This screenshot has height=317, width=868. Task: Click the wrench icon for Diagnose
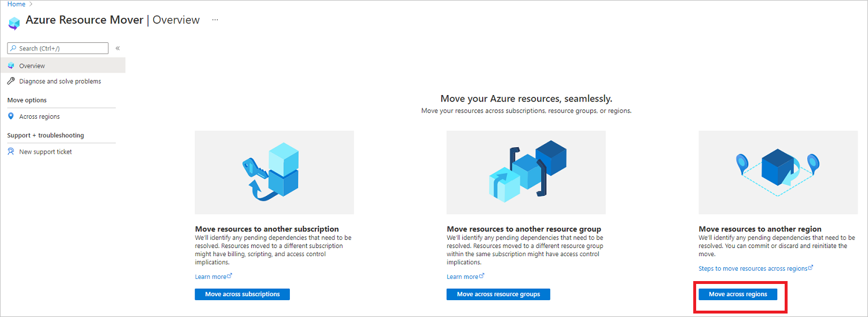click(x=11, y=81)
